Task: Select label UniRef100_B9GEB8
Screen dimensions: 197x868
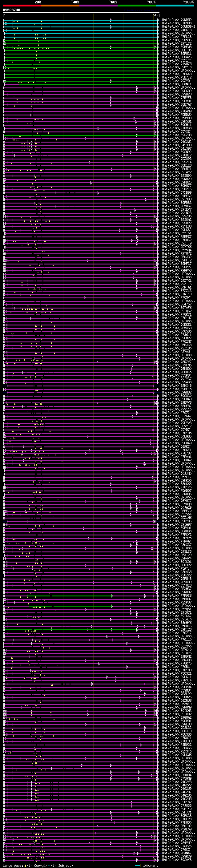Action: point(177,724)
